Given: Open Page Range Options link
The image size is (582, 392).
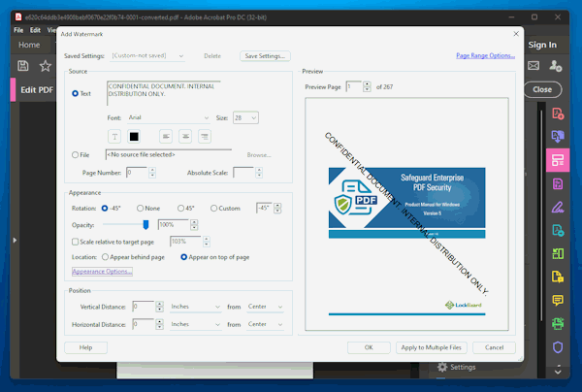Looking at the screenshot, I should coord(485,55).
